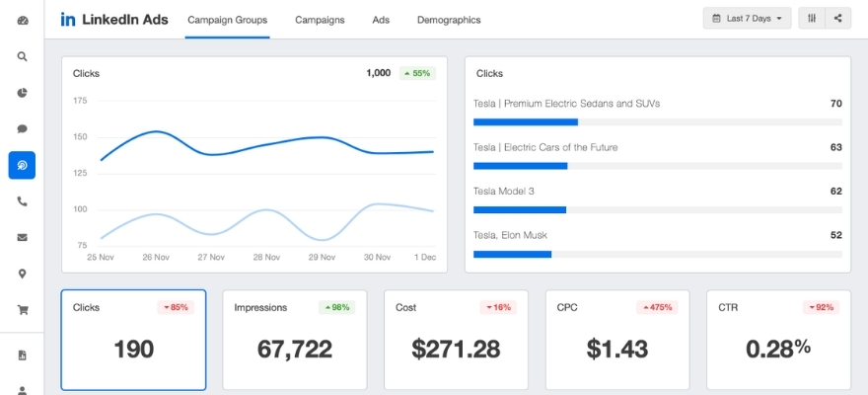Image resolution: width=868 pixels, height=395 pixels.
Task: Select the Impressions 67,722 metric card
Action: tap(295, 340)
